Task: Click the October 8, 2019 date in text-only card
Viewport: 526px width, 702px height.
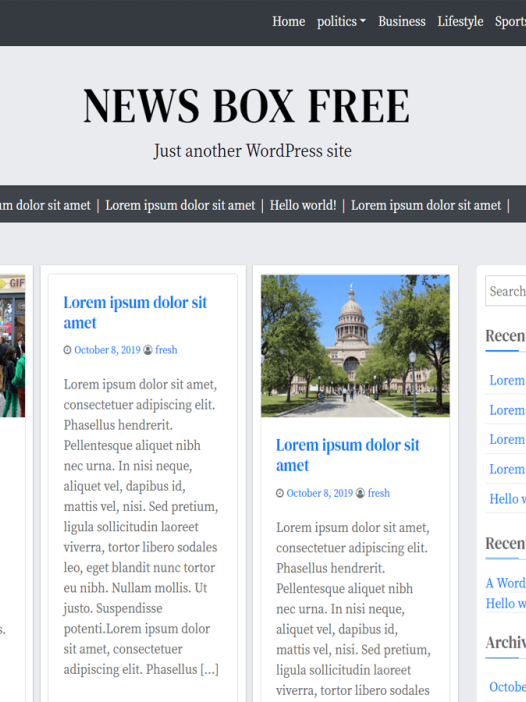Action: (x=107, y=350)
